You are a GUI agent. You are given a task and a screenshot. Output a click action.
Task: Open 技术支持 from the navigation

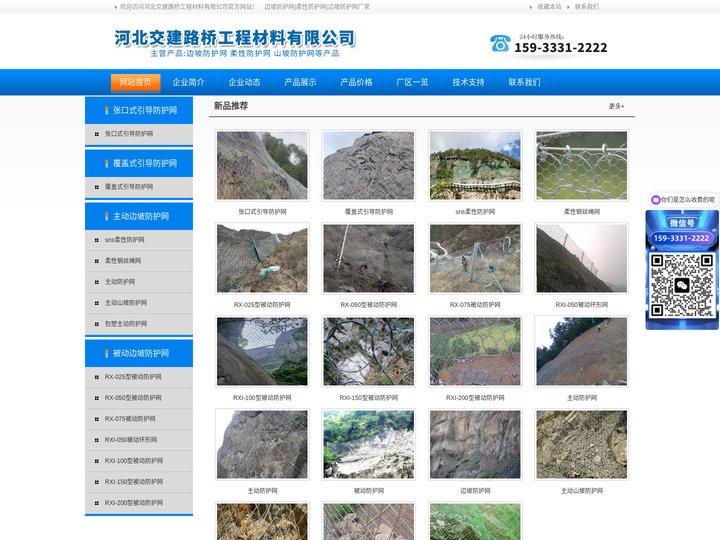[468, 82]
